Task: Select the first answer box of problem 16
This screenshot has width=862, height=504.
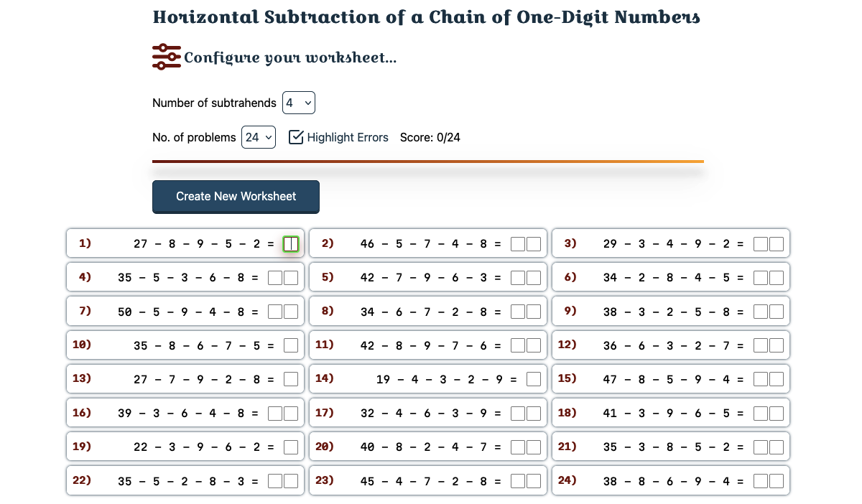Action: (274, 412)
